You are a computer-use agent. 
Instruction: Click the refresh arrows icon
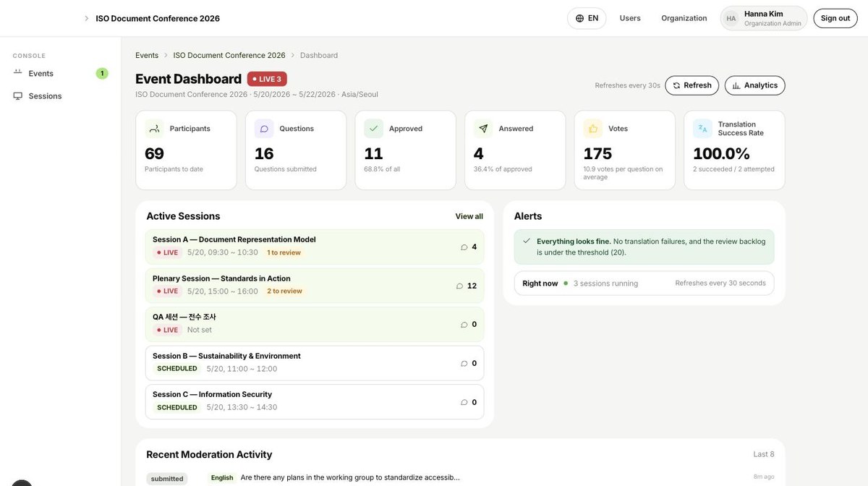676,85
